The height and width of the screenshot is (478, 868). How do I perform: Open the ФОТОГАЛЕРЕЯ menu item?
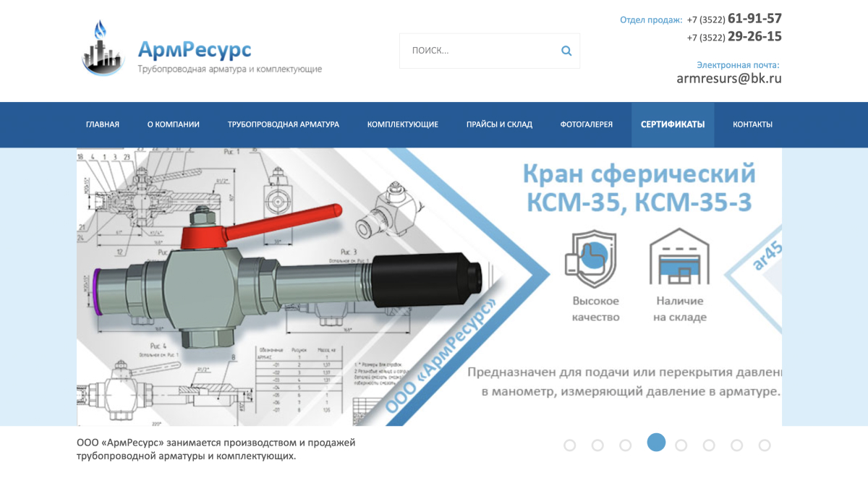(587, 124)
